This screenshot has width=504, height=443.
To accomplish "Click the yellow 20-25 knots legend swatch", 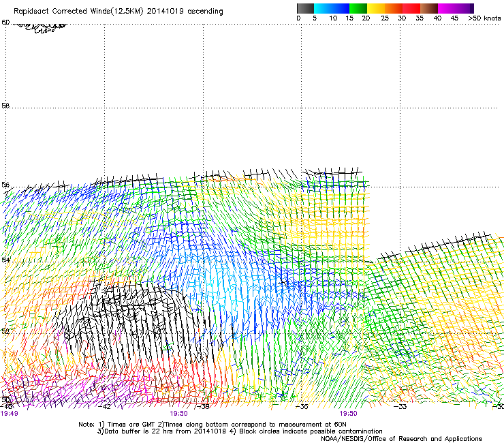I will [x=376, y=8].
